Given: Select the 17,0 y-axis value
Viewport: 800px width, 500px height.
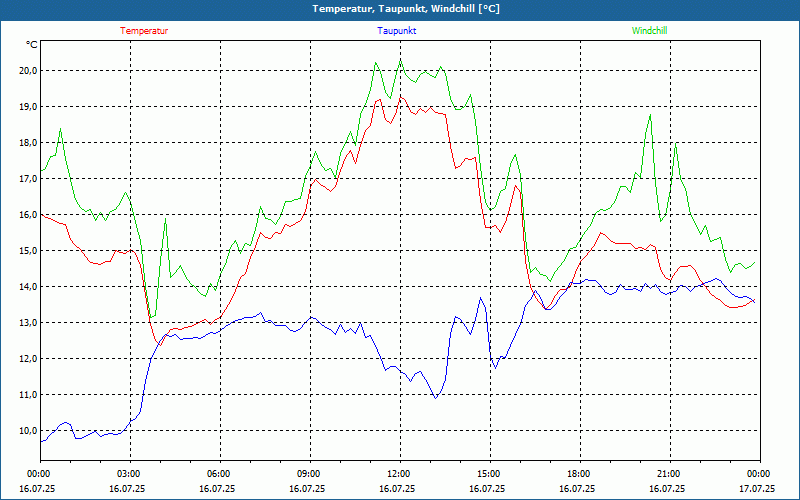Looking at the screenshot, I should [x=28, y=179].
